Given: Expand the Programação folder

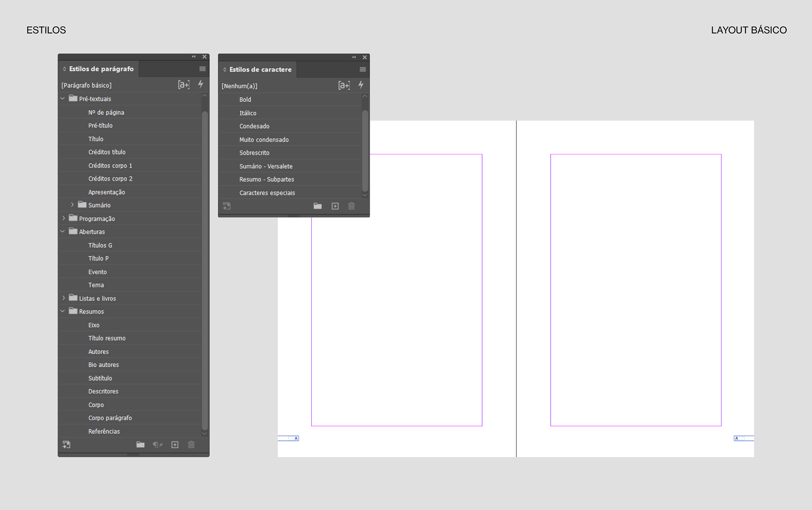Looking at the screenshot, I should pyautogui.click(x=63, y=218).
